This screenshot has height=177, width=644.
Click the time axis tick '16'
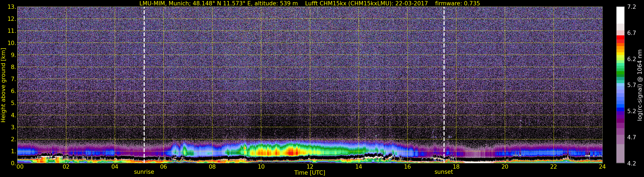[x=408, y=167]
